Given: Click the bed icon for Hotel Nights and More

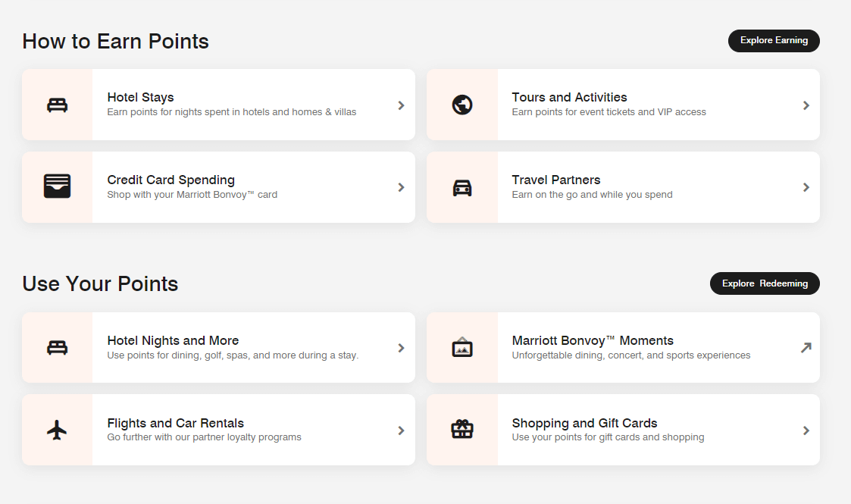Looking at the screenshot, I should pos(57,347).
